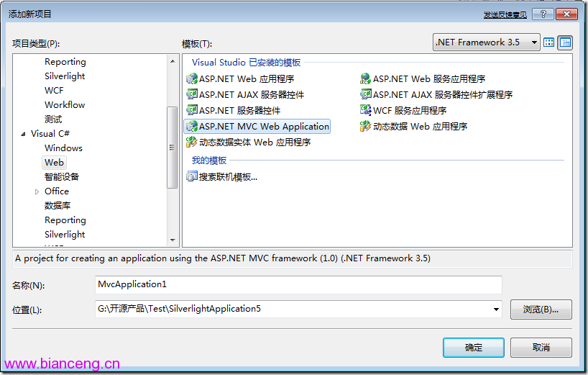588x375 pixels.
Task: Click the 浏览(B)... button
Action: coord(541,310)
